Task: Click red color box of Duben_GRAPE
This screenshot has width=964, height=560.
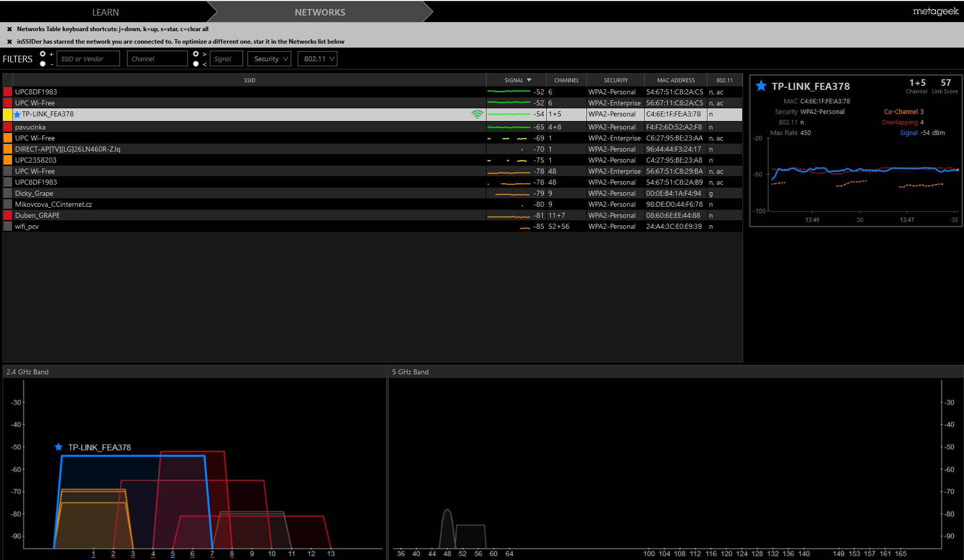Action: (x=8, y=215)
